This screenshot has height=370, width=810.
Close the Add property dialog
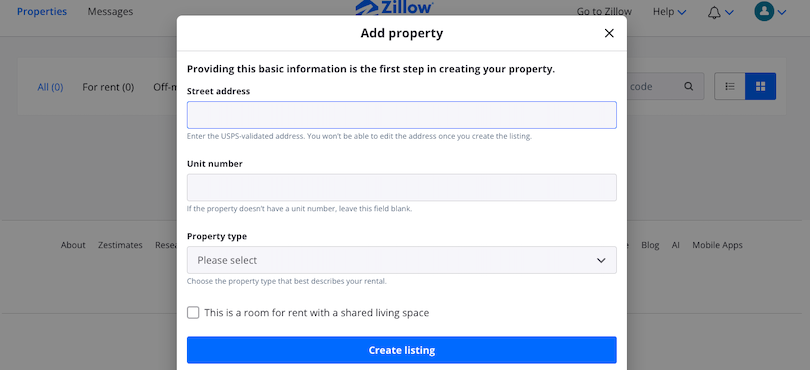coord(609,34)
